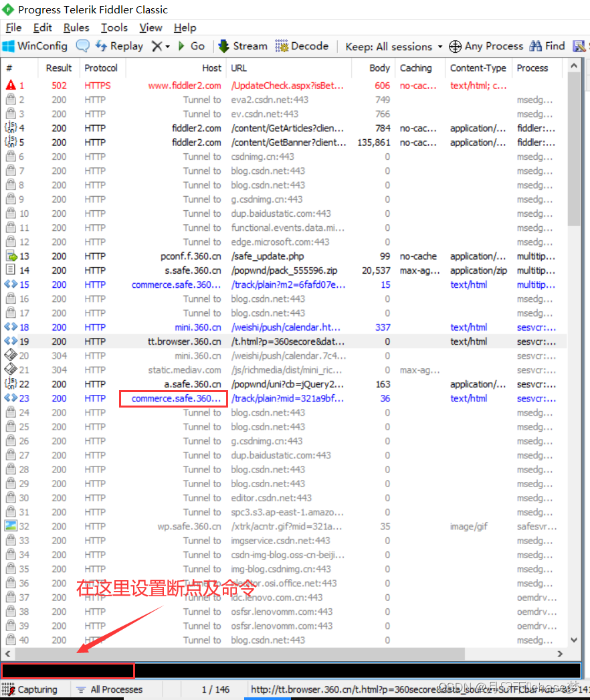
Task: Click the horizontal scrollbar thumb
Action: (240, 654)
